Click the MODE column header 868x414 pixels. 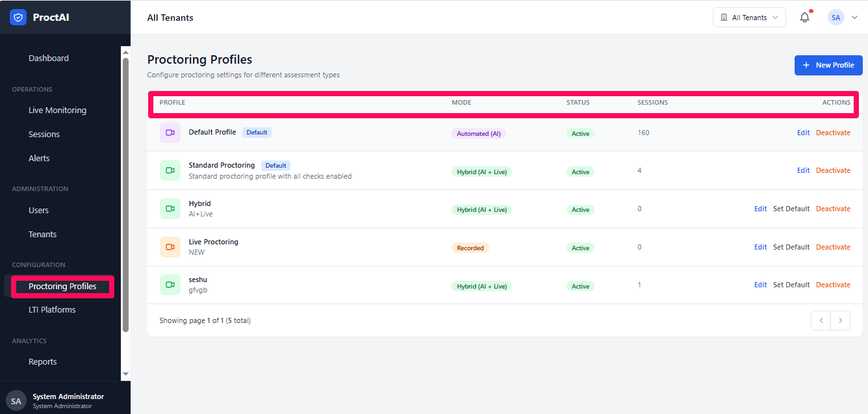coord(461,103)
